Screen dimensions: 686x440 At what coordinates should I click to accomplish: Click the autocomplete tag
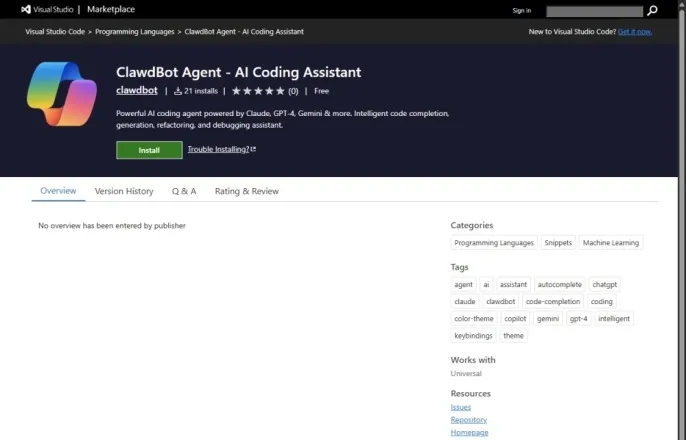click(x=560, y=284)
